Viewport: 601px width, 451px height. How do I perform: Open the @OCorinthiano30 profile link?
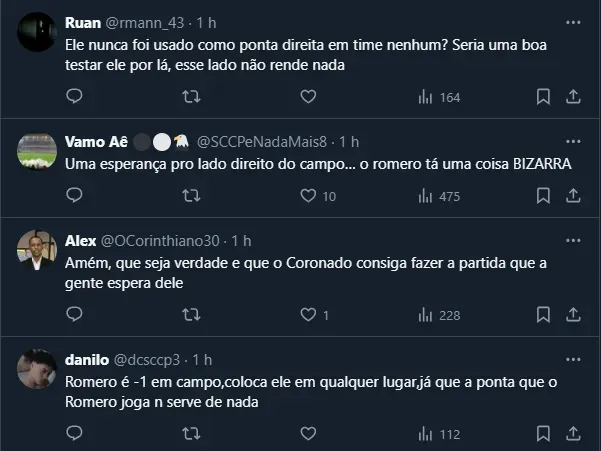click(x=160, y=241)
